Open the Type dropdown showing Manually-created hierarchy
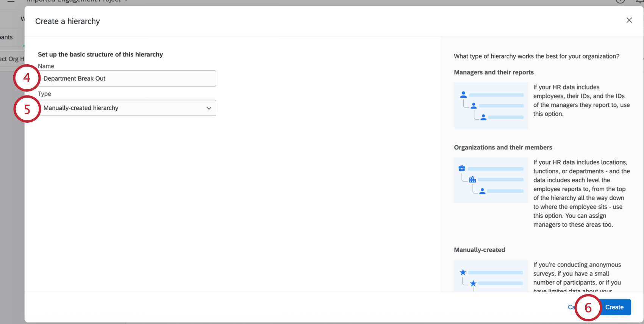Screen dimensions: 644x324 (x=127, y=108)
